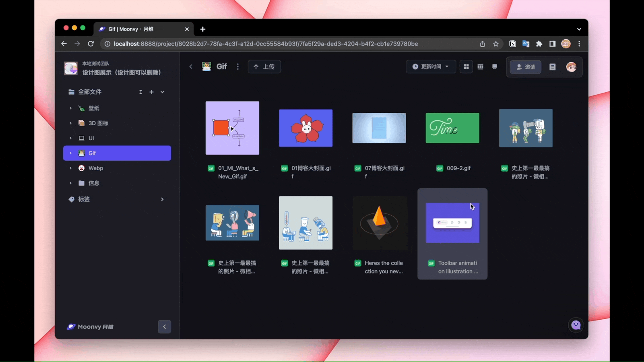Switch to large card view layout

click(495, 67)
